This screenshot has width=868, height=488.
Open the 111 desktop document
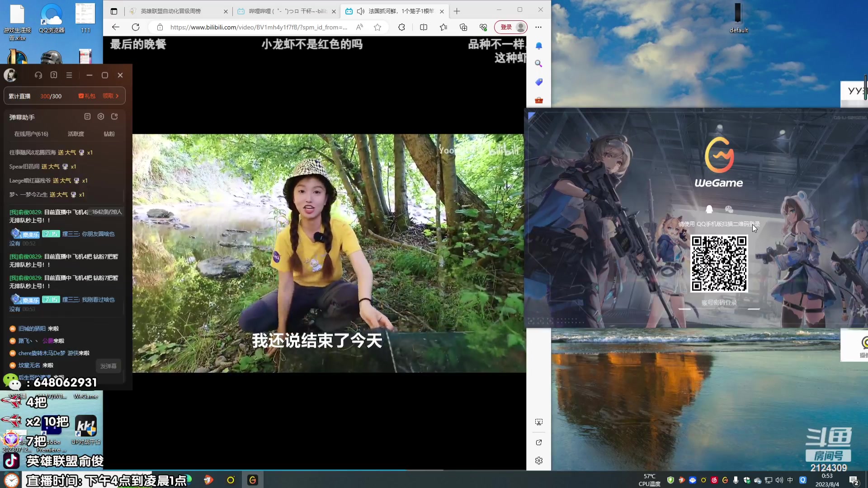[85, 18]
